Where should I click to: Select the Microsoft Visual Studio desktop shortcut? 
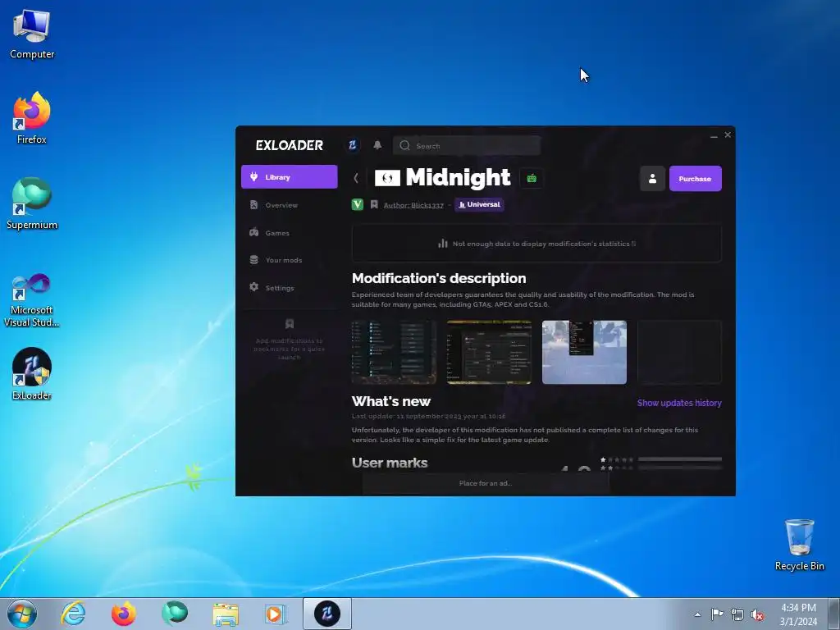[x=32, y=300]
